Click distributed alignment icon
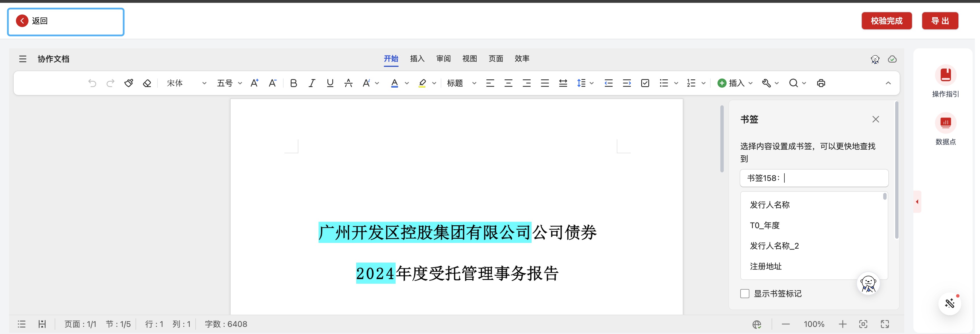 563,83
